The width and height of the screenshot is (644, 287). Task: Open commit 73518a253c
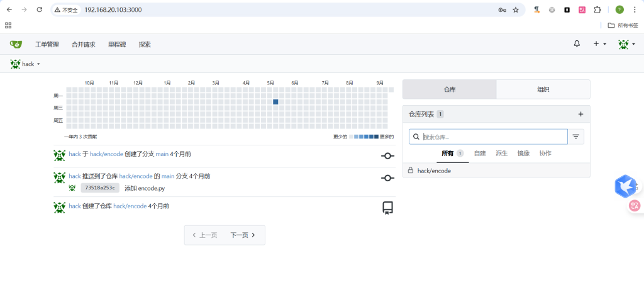click(x=99, y=188)
